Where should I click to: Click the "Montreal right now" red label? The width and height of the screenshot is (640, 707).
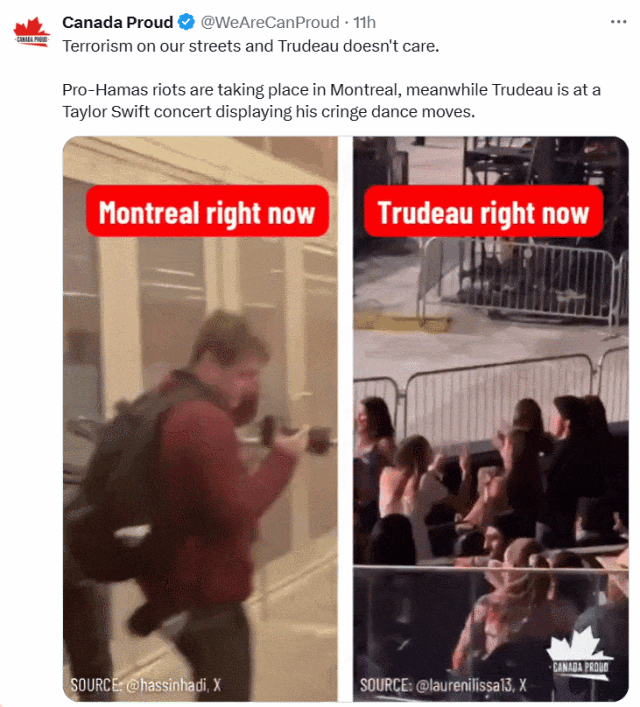pos(207,211)
